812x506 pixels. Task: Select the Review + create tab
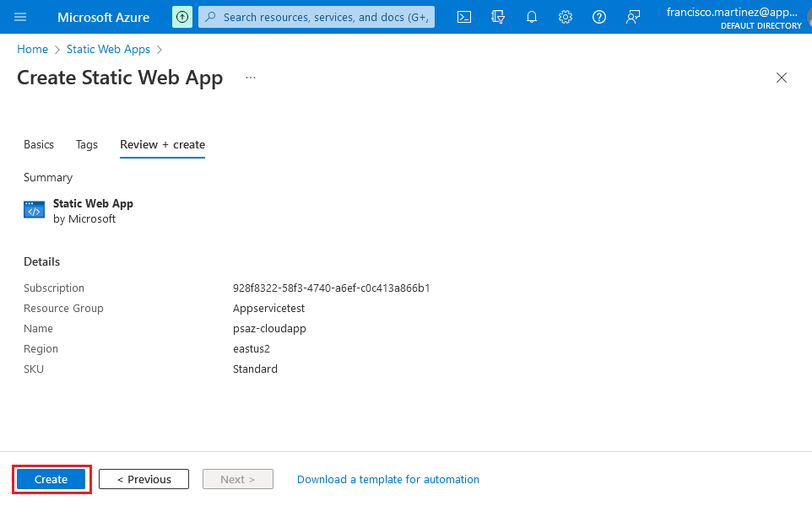pos(162,144)
